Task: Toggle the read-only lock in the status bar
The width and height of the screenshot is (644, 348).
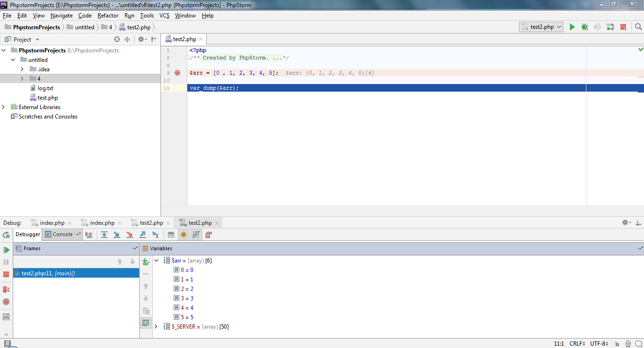Action: click(x=617, y=344)
